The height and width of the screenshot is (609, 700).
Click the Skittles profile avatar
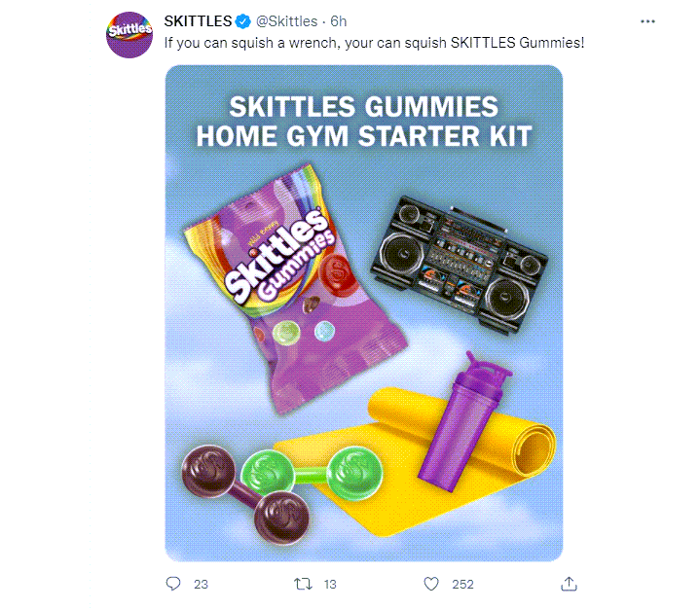coord(129,35)
